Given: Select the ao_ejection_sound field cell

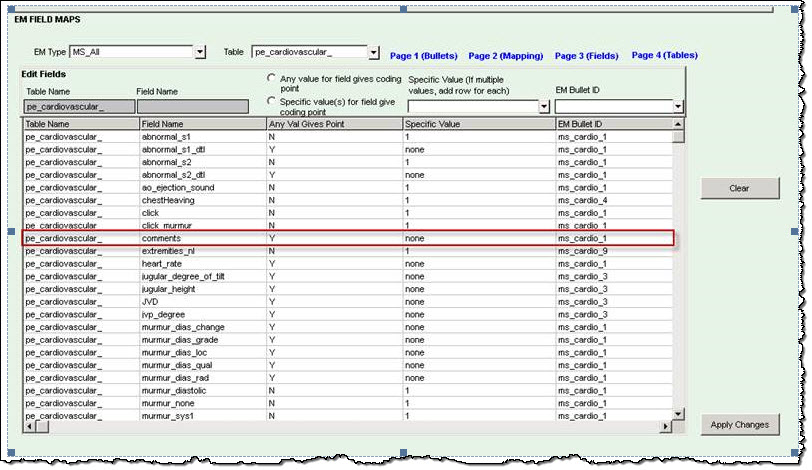Looking at the screenshot, I should pyautogui.click(x=203, y=187).
